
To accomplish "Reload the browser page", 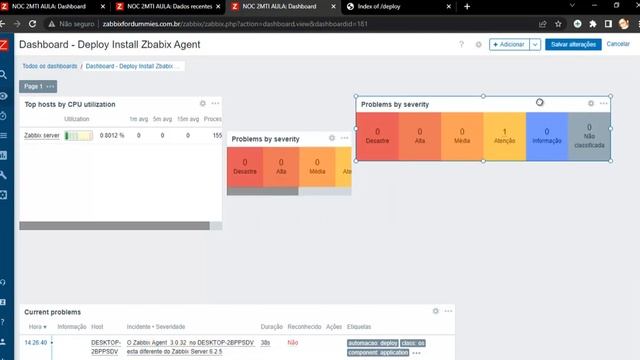I will coord(32,24).
